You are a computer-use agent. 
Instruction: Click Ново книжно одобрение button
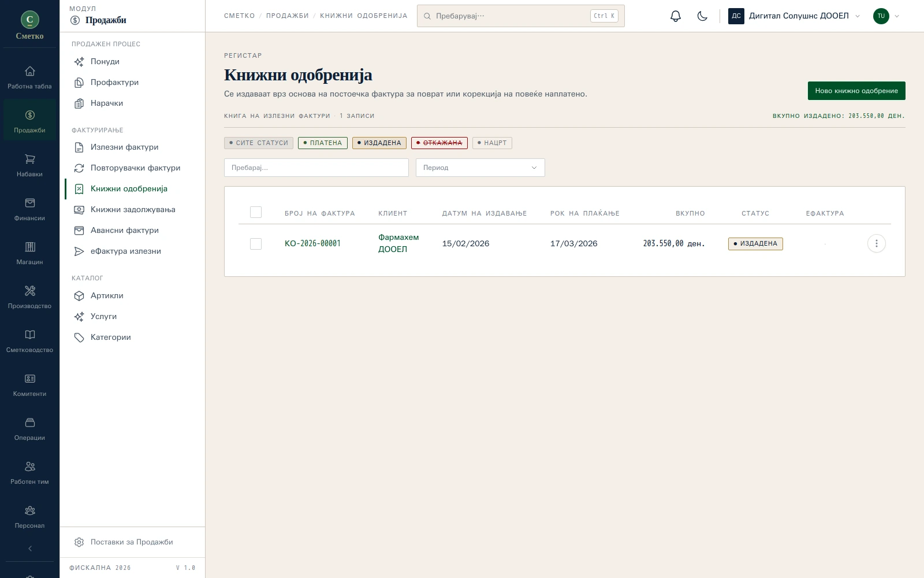coord(856,91)
